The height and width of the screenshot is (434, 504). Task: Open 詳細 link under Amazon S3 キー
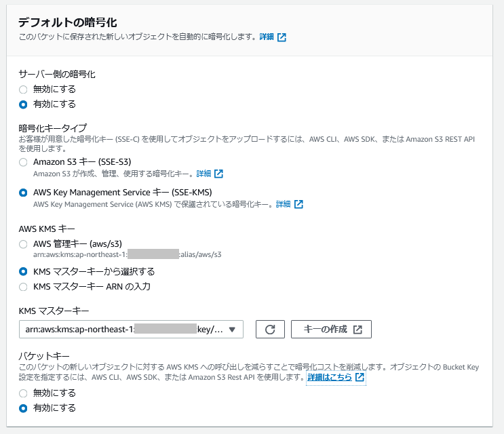tap(203, 174)
